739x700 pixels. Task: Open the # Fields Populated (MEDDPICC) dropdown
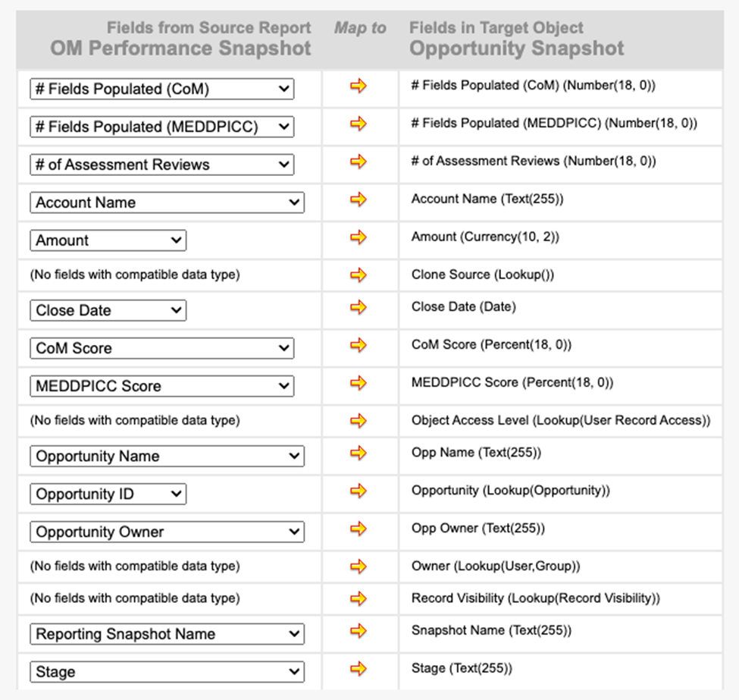pos(162,127)
